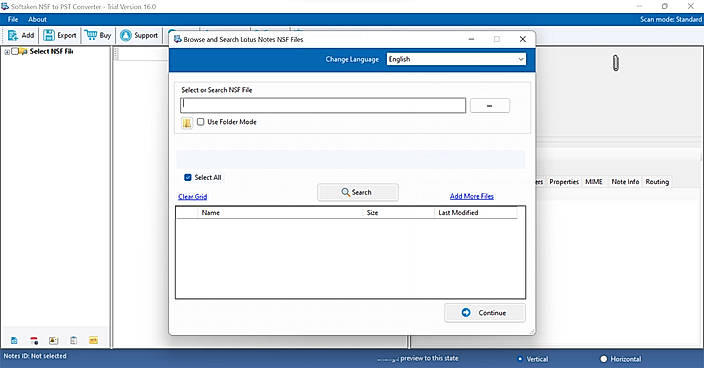Expand the Select NSF File tree node

point(7,52)
